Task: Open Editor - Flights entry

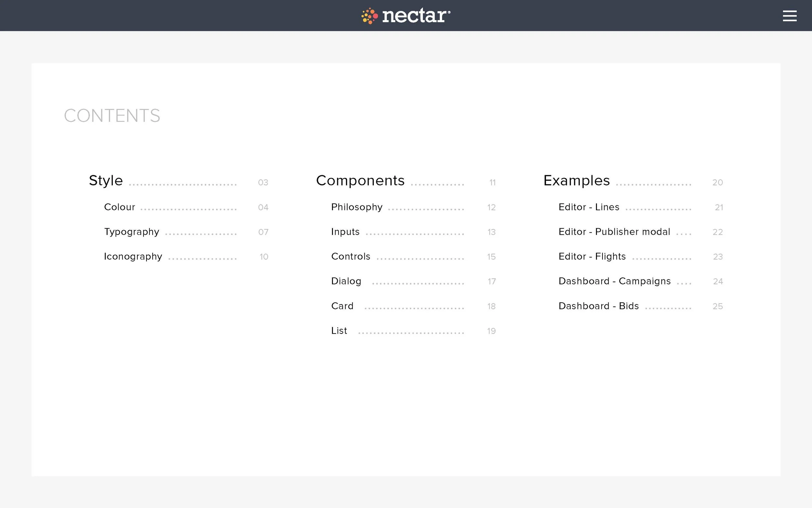Action: 592,257
